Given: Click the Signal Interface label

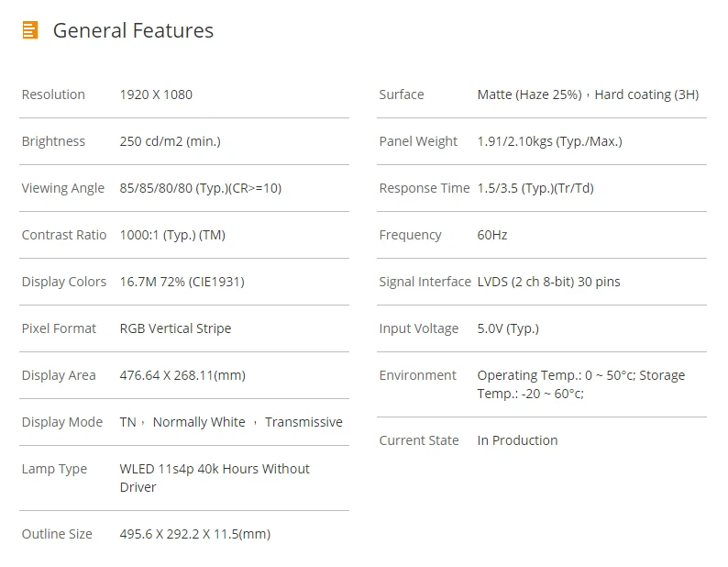Looking at the screenshot, I should [x=425, y=282].
